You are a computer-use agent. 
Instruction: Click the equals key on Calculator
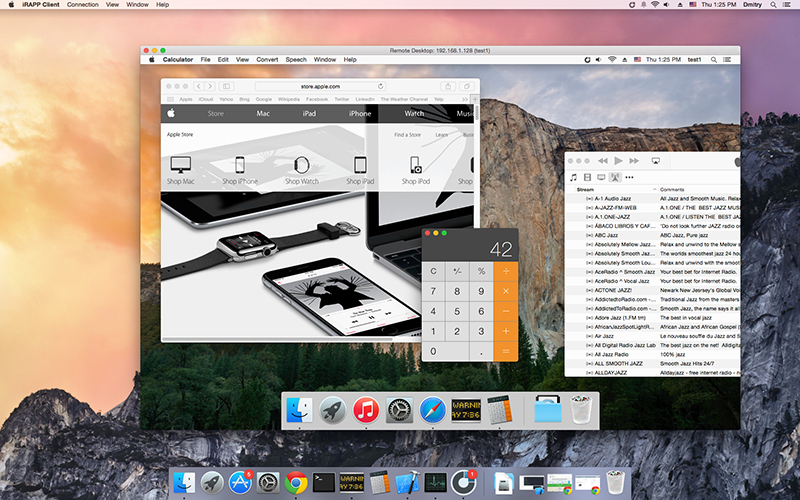tap(506, 351)
